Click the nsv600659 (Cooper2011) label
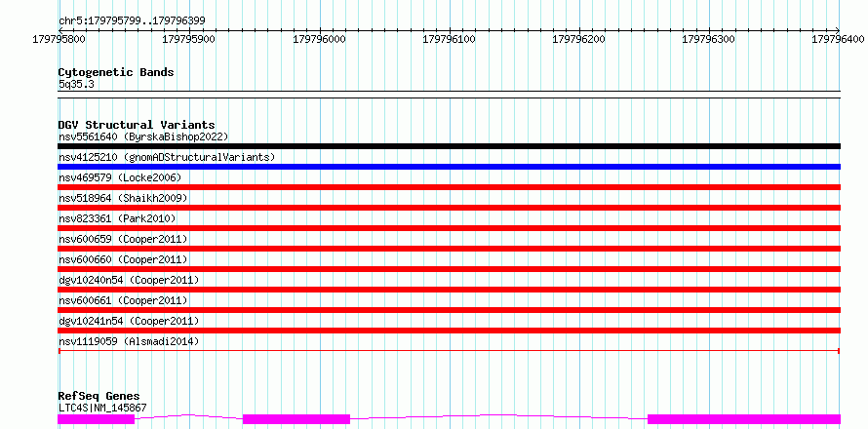This screenshot has width=868, height=429. [x=123, y=239]
